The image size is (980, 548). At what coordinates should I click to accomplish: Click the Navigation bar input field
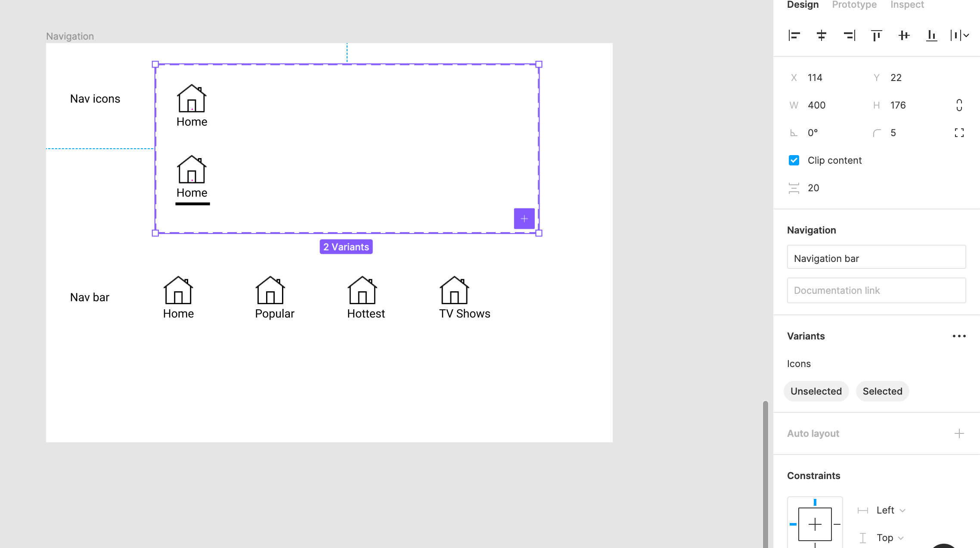click(x=876, y=258)
